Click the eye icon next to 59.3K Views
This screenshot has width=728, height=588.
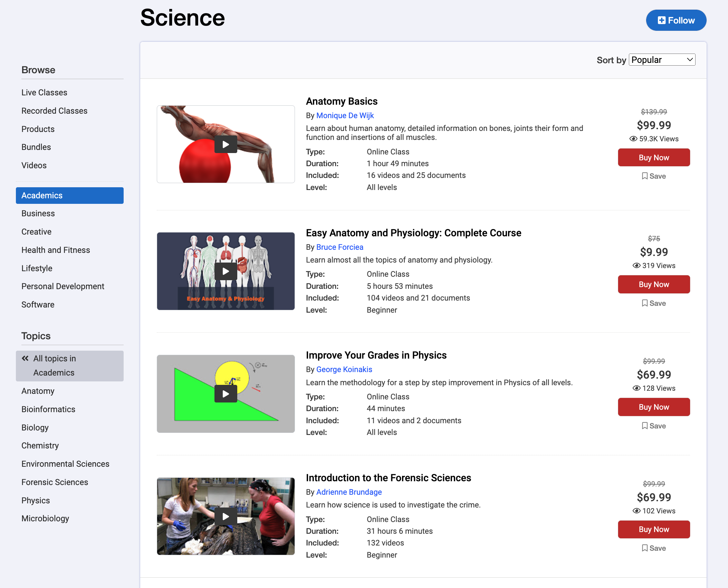point(633,139)
